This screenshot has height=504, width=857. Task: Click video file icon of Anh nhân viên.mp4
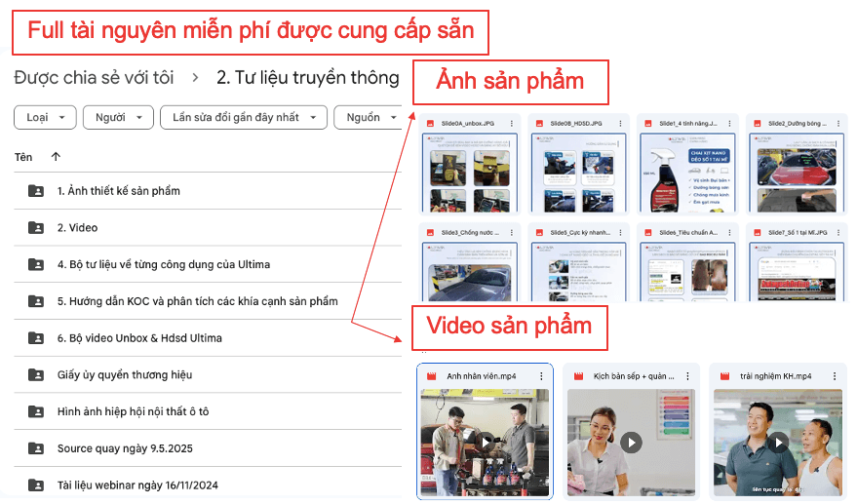point(431,376)
